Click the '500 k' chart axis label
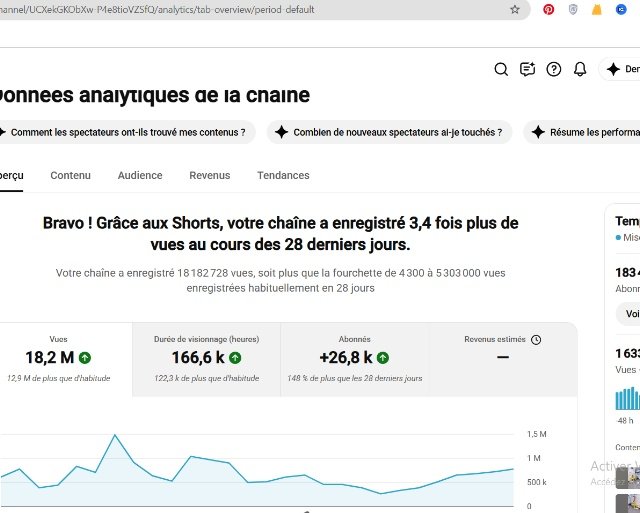This screenshot has height=513, width=640. tap(536, 482)
